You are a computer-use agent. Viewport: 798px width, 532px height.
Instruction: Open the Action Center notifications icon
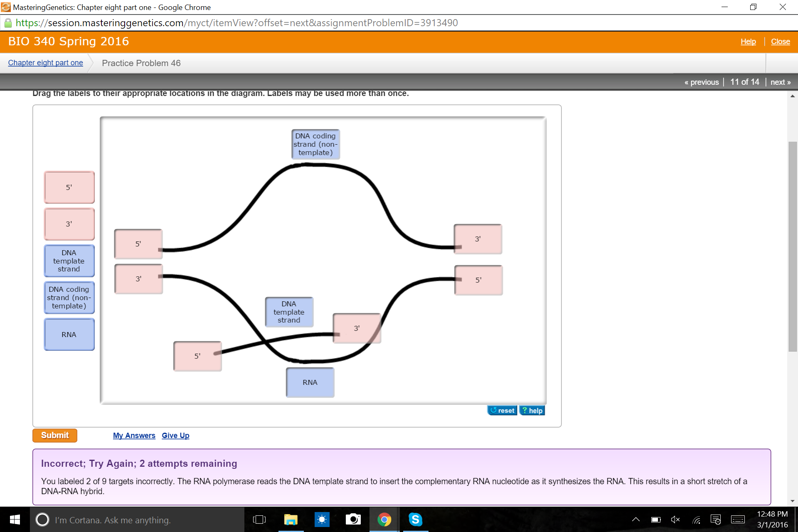[716, 520]
